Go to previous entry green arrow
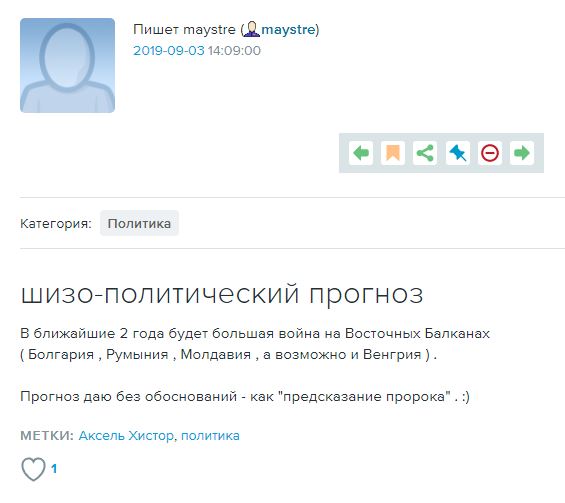The image size is (565, 503). (x=361, y=153)
